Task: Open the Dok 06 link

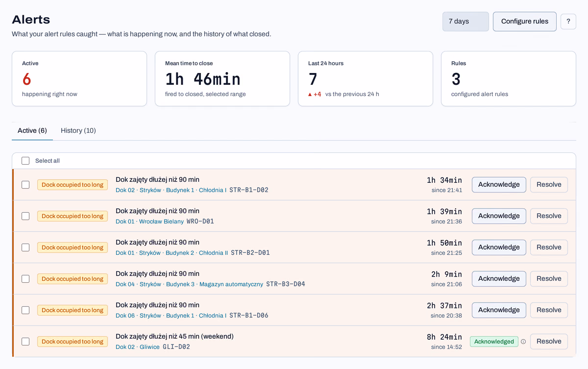Action: point(125,316)
